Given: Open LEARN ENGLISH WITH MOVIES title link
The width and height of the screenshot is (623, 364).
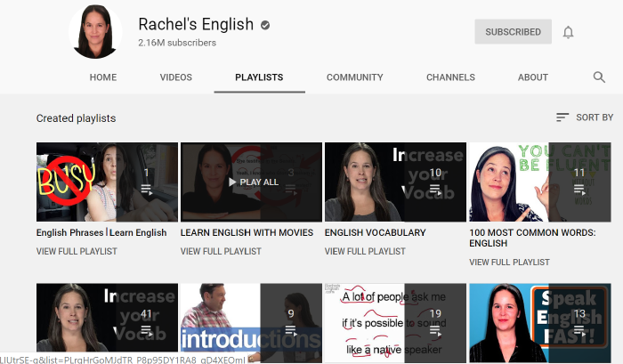Looking at the screenshot, I should point(247,232).
